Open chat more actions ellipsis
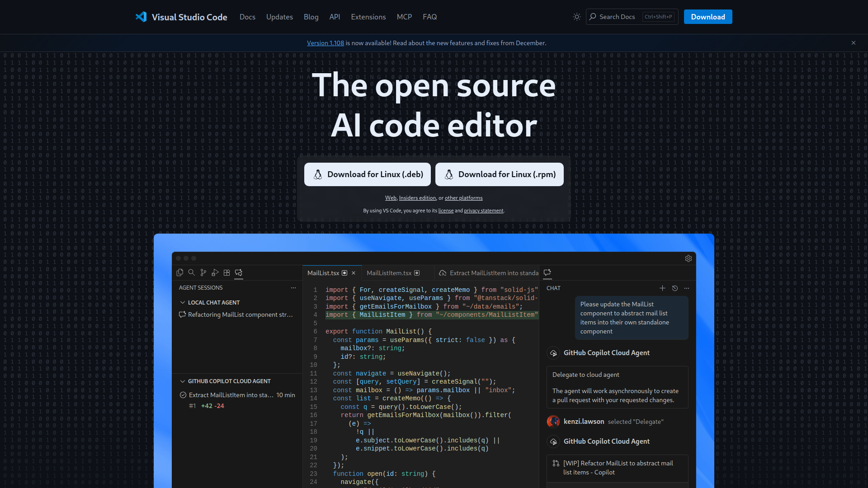The width and height of the screenshot is (868, 488). tap(687, 288)
